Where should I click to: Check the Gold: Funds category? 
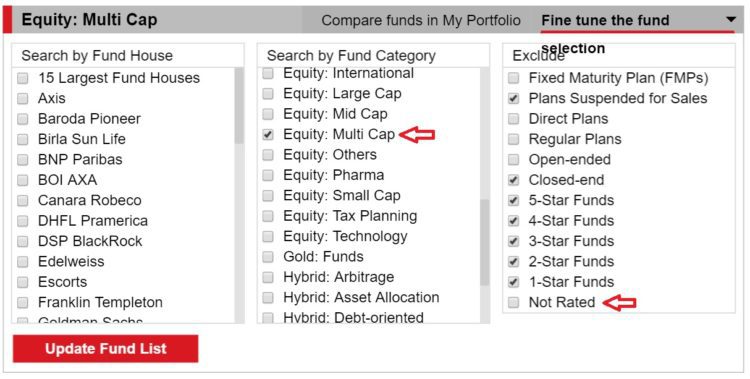268,257
